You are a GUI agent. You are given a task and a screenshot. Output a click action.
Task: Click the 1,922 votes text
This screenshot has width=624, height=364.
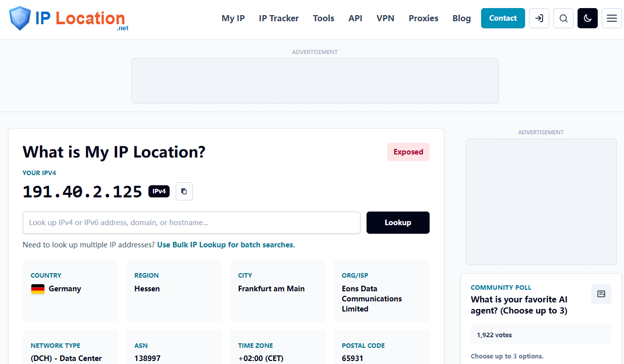click(494, 335)
